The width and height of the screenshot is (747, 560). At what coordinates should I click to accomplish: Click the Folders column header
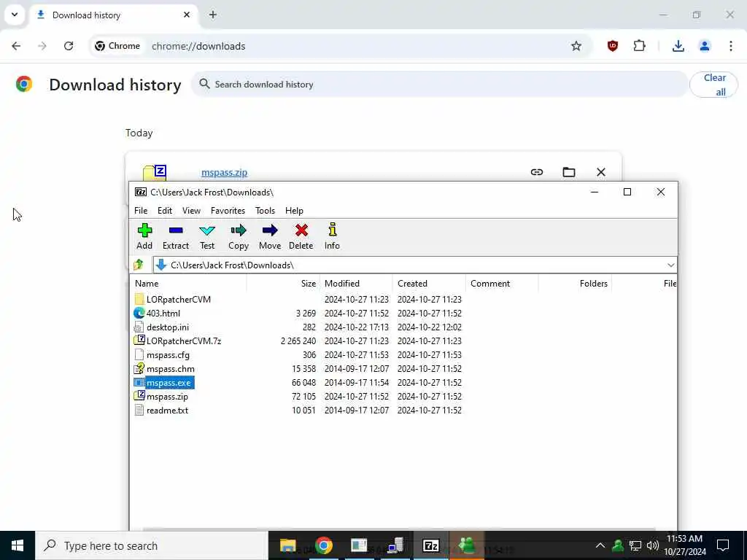[x=575, y=284]
